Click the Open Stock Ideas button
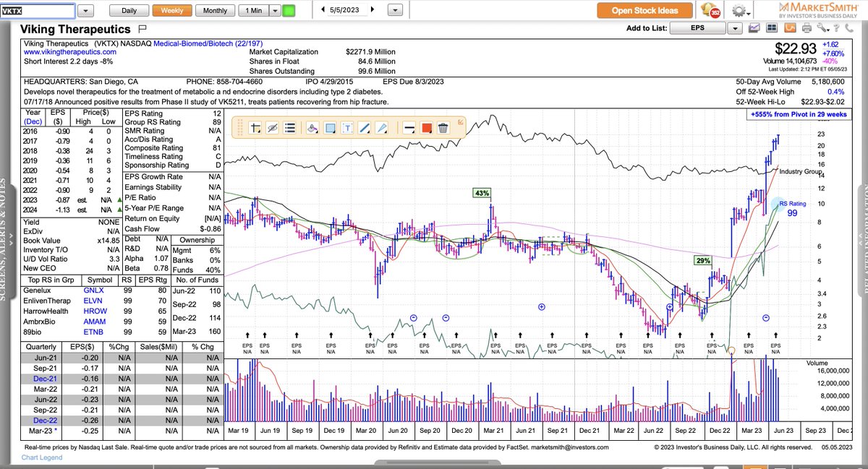 pyautogui.click(x=645, y=10)
